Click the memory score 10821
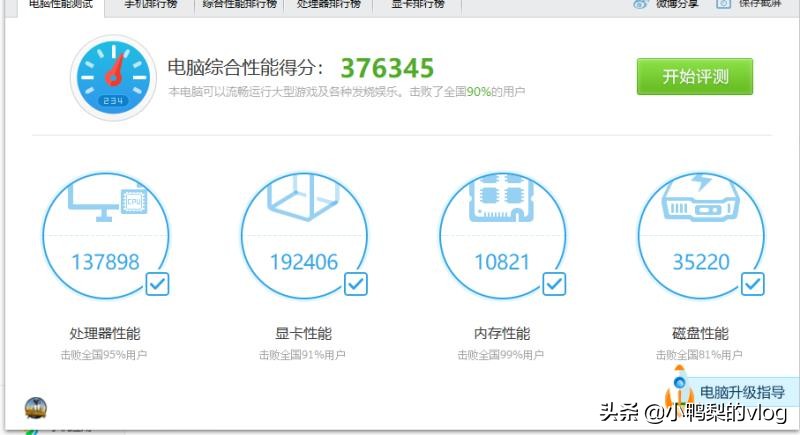 (502, 262)
